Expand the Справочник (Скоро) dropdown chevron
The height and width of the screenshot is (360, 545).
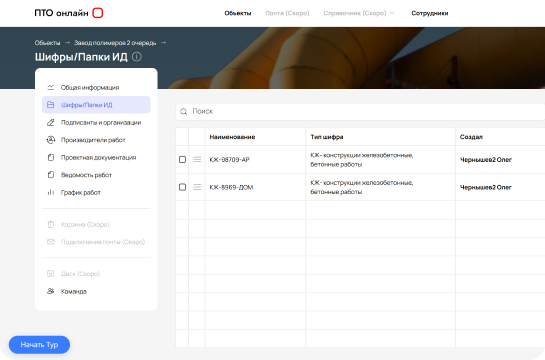(x=392, y=13)
